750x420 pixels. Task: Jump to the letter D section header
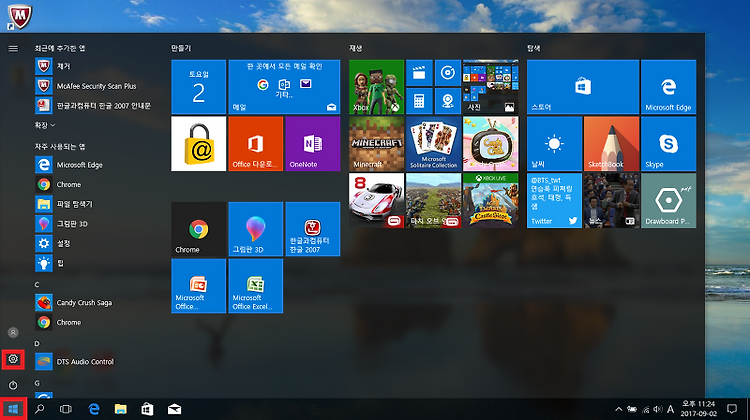pos(37,343)
